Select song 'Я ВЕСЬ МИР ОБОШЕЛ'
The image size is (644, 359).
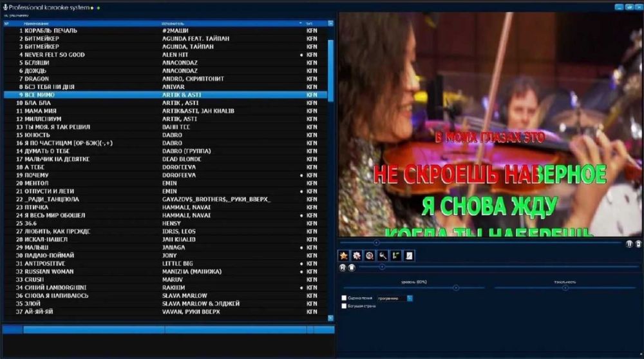click(x=55, y=215)
